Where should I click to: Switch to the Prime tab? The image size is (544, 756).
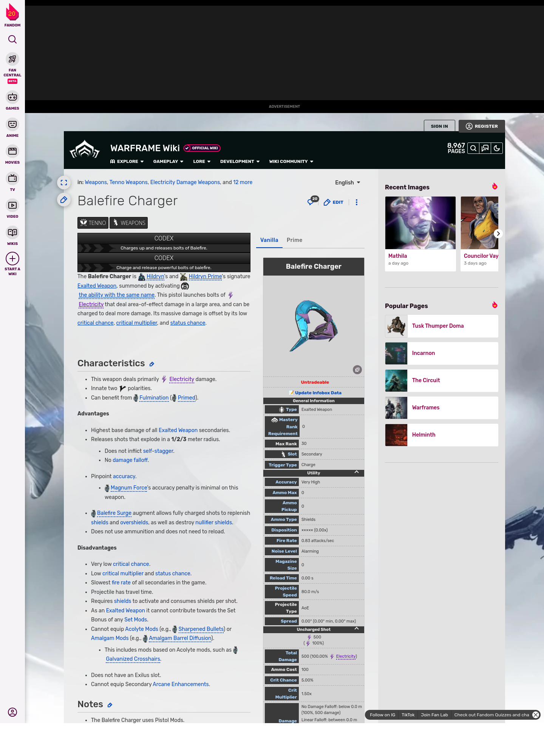294,240
